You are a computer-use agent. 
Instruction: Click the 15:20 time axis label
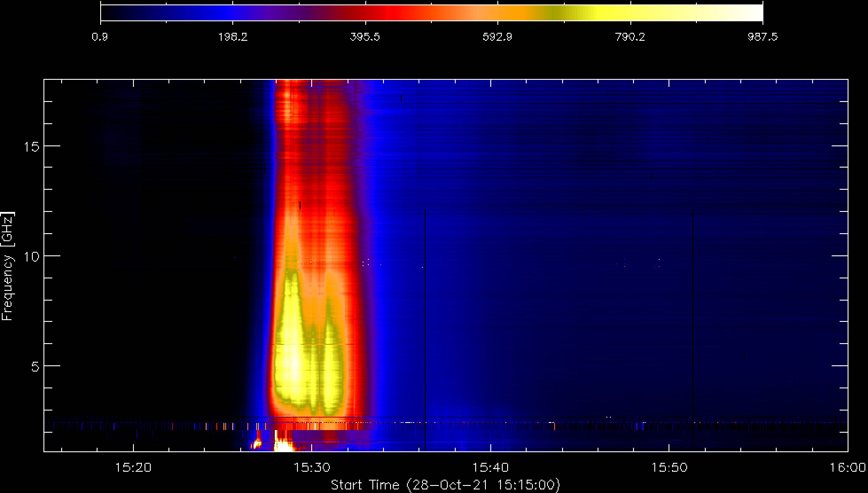(x=133, y=468)
